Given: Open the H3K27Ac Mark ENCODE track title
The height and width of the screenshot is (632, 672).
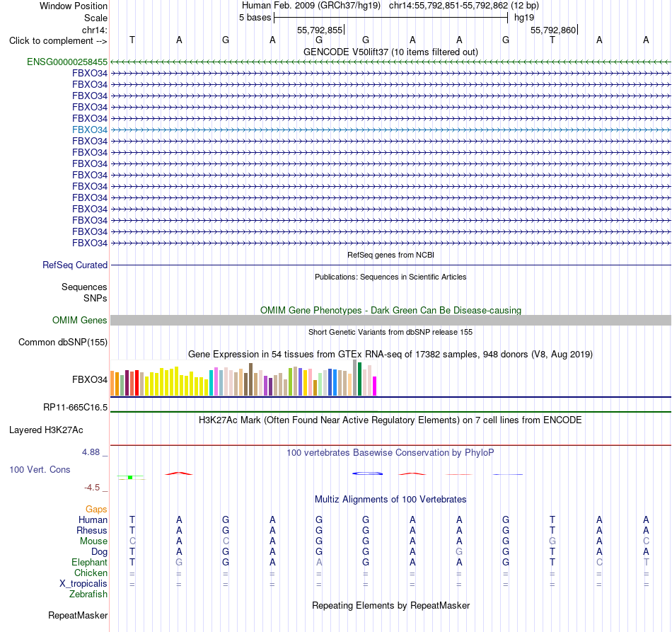Looking at the screenshot, I should point(390,420).
